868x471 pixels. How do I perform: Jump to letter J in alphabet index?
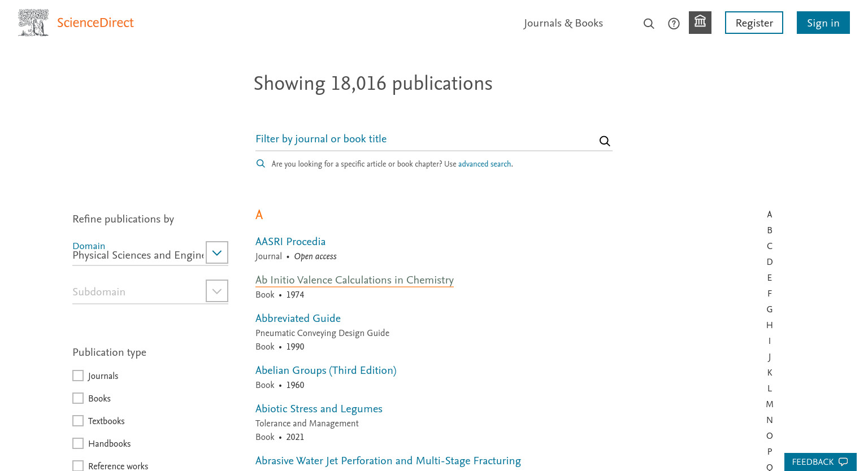[770, 357]
